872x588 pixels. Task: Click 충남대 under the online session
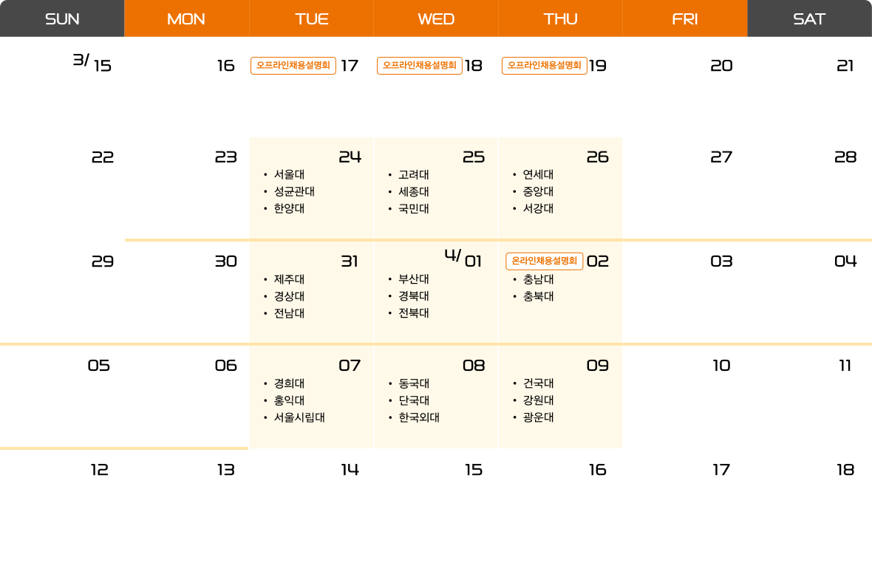click(538, 279)
